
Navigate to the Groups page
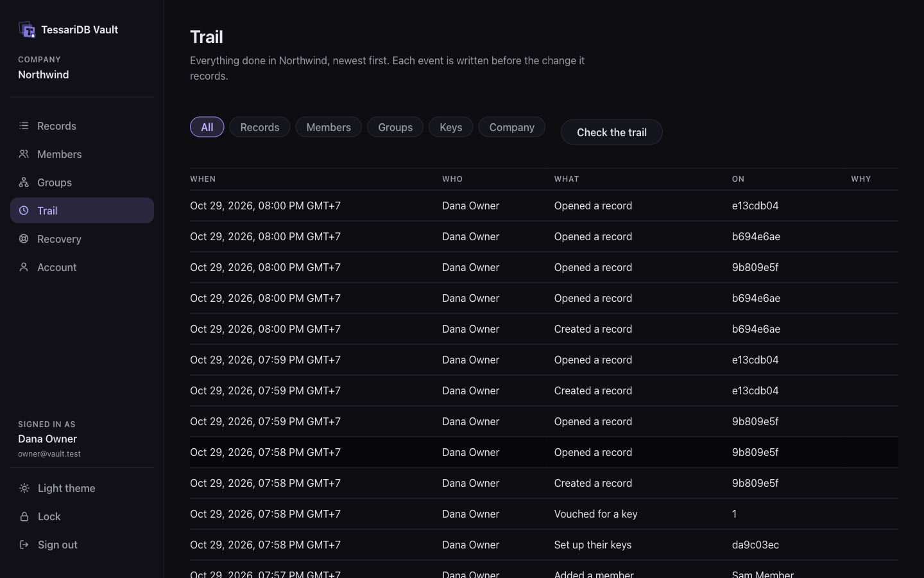pyautogui.click(x=82, y=182)
